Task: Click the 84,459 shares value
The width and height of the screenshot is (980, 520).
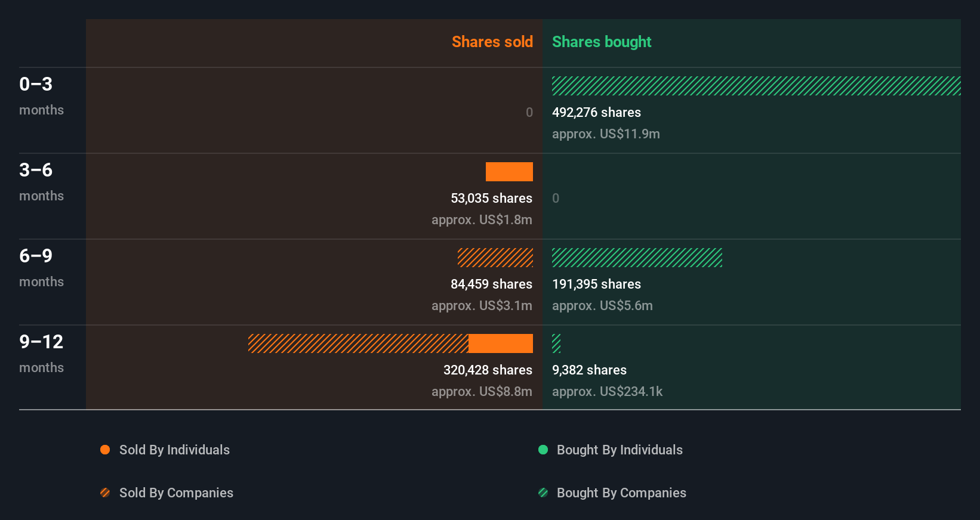Action: coord(491,284)
